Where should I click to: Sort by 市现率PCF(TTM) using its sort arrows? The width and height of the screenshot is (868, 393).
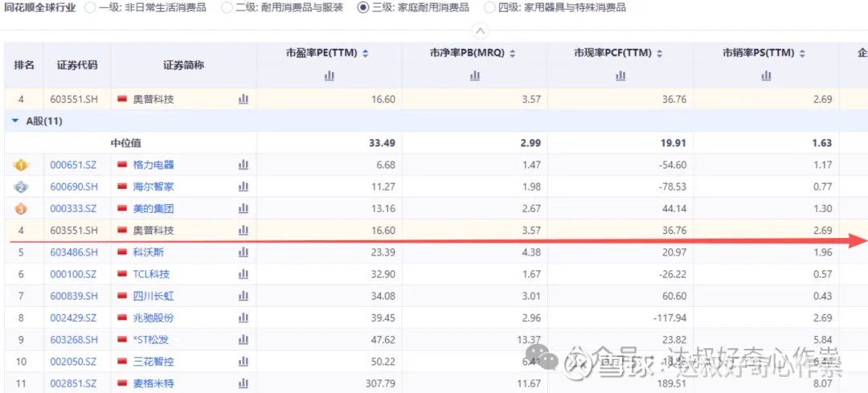[x=660, y=54]
